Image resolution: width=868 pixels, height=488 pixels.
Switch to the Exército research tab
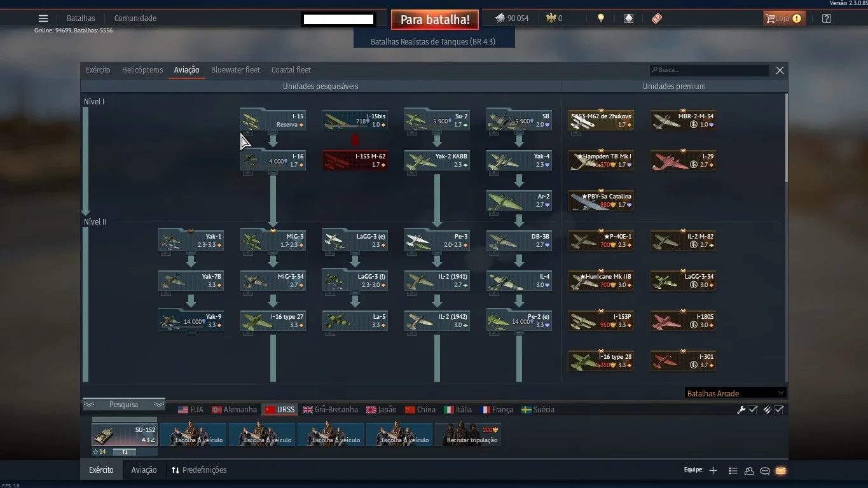coord(98,70)
